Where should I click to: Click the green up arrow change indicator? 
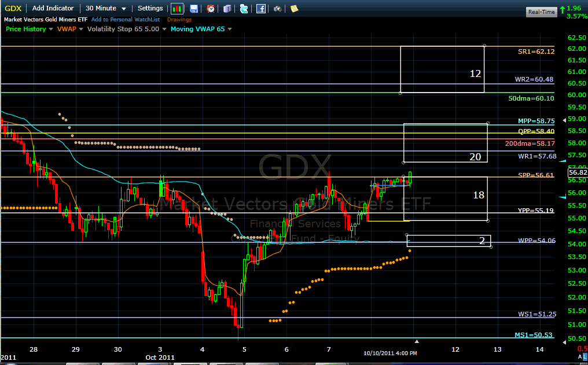[x=562, y=10]
